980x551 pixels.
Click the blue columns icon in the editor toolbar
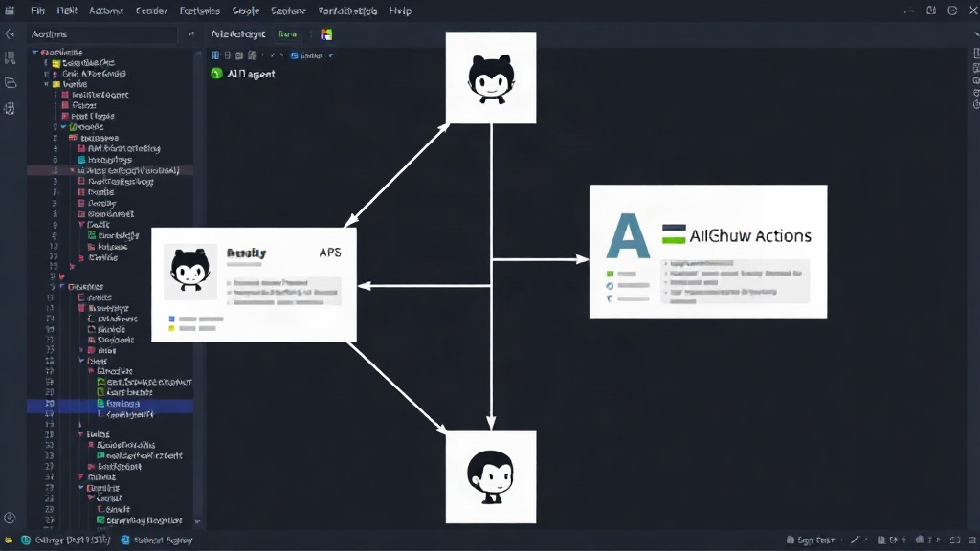(x=215, y=55)
